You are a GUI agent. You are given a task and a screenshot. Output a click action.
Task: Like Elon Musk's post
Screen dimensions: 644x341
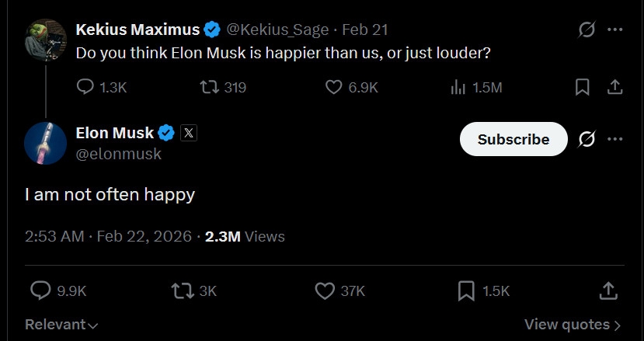point(325,291)
